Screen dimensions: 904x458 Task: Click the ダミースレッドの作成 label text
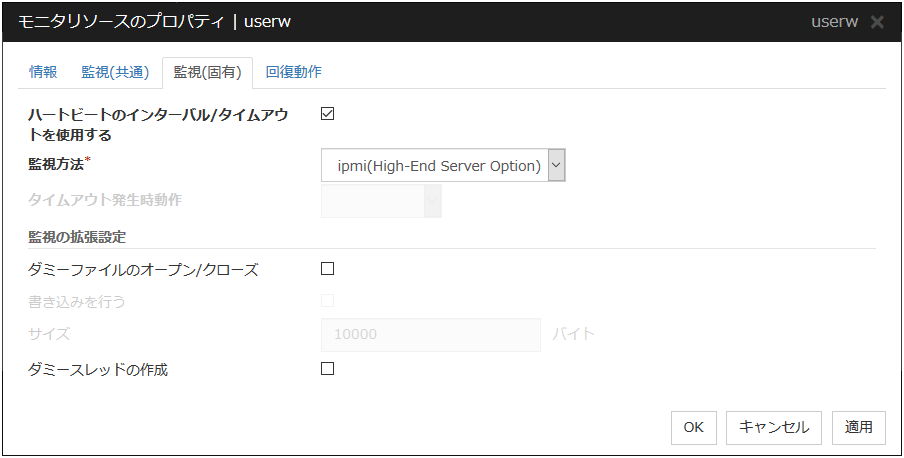99,369
